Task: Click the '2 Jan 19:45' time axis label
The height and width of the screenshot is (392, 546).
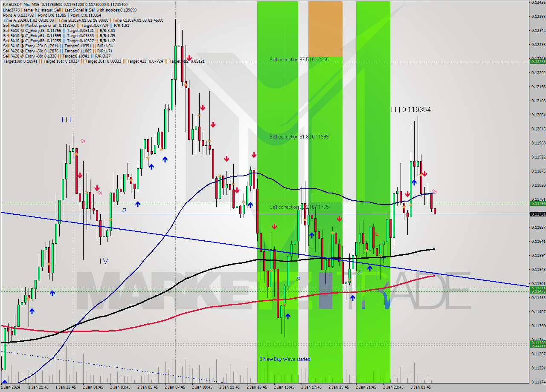Action: pos(339,387)
